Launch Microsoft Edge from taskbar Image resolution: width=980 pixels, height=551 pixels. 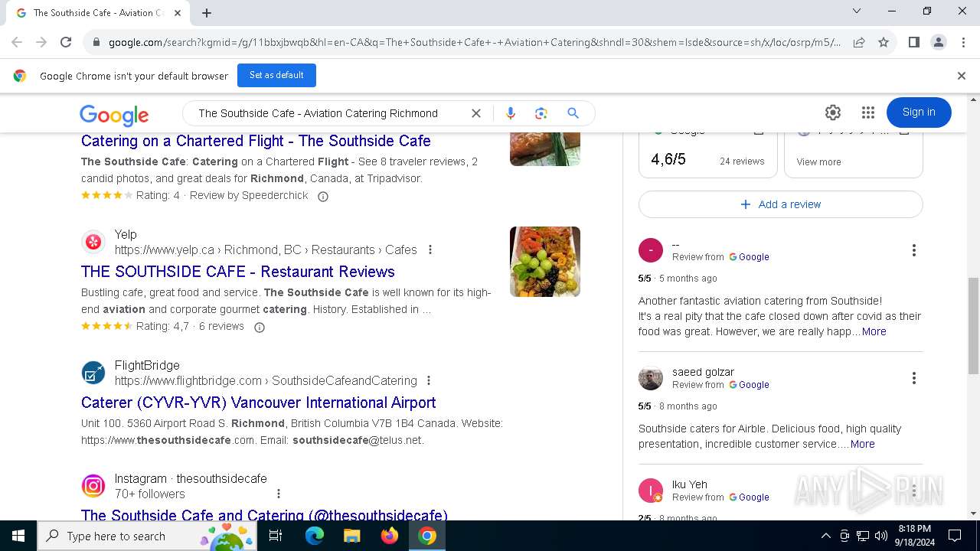315,536
